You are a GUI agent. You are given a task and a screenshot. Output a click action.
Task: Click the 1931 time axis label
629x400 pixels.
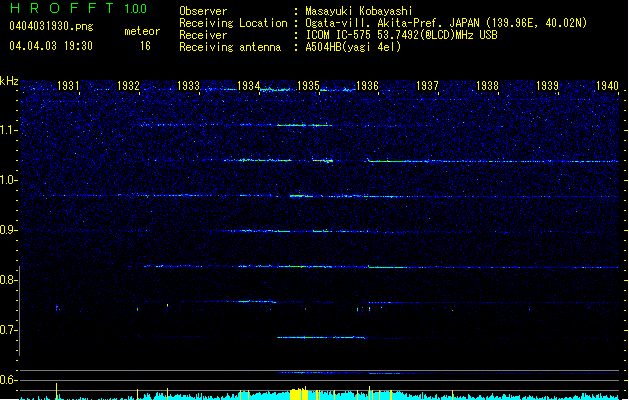(68, 86)
